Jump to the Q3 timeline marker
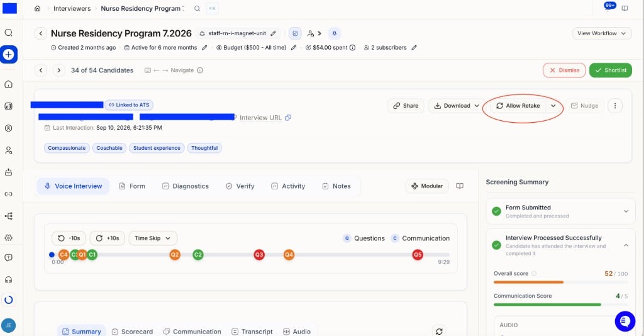The image size is (644, 336). click(x=258, y=255)
